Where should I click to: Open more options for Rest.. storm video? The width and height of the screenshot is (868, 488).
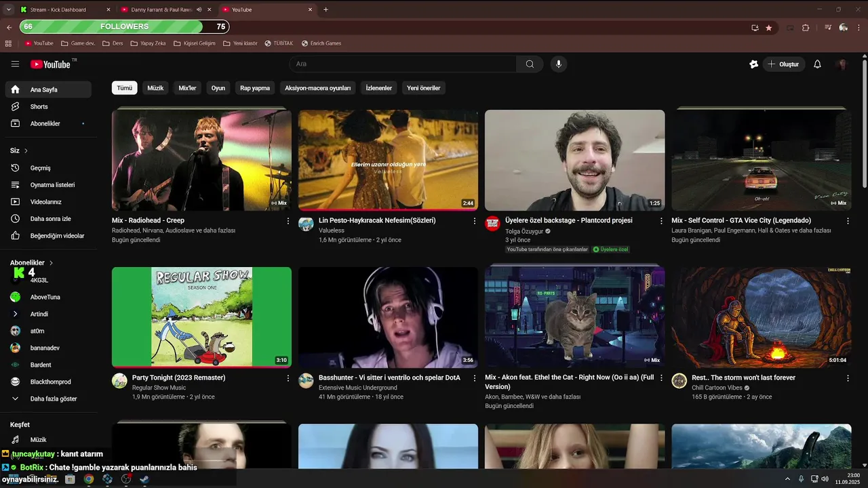point(848,378)
